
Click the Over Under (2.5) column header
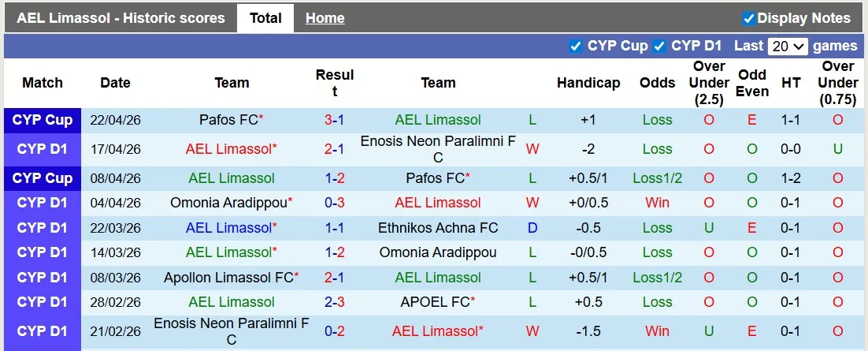coord(709,83)
